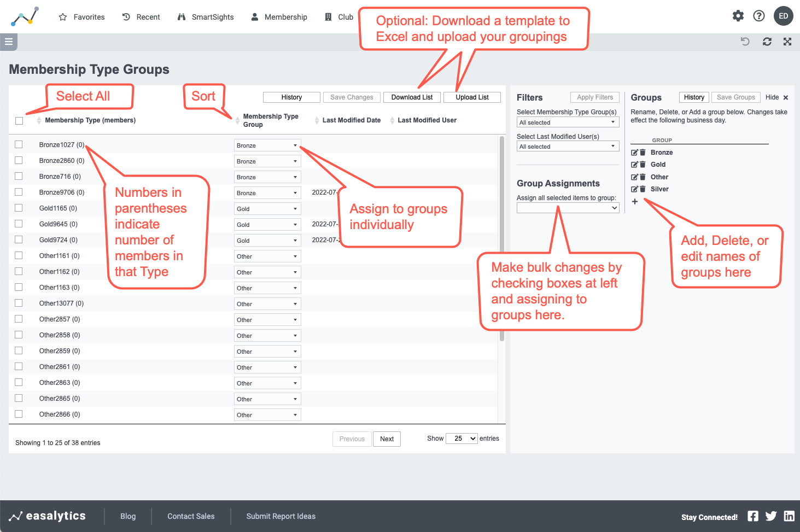The width and height of the screenshot is (800, 532).
Task: Check the box next to Bronze1027
Action: pyautogui.click(x=19, y=144)
